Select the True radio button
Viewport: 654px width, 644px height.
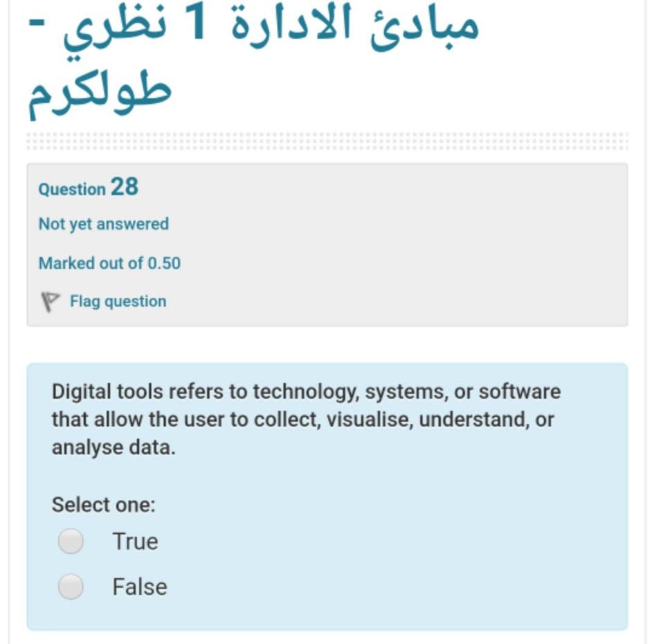pyautogui.click(x=71, y=542)
